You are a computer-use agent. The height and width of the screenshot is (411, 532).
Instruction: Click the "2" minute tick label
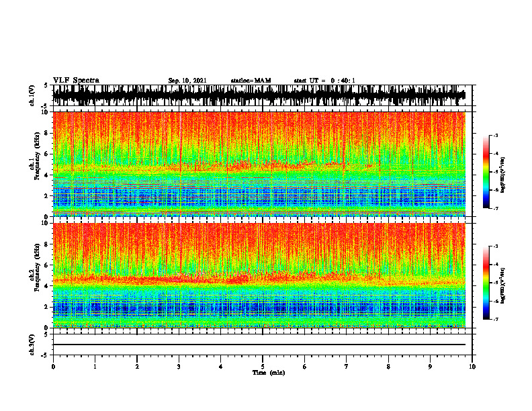tap(137, 367)
